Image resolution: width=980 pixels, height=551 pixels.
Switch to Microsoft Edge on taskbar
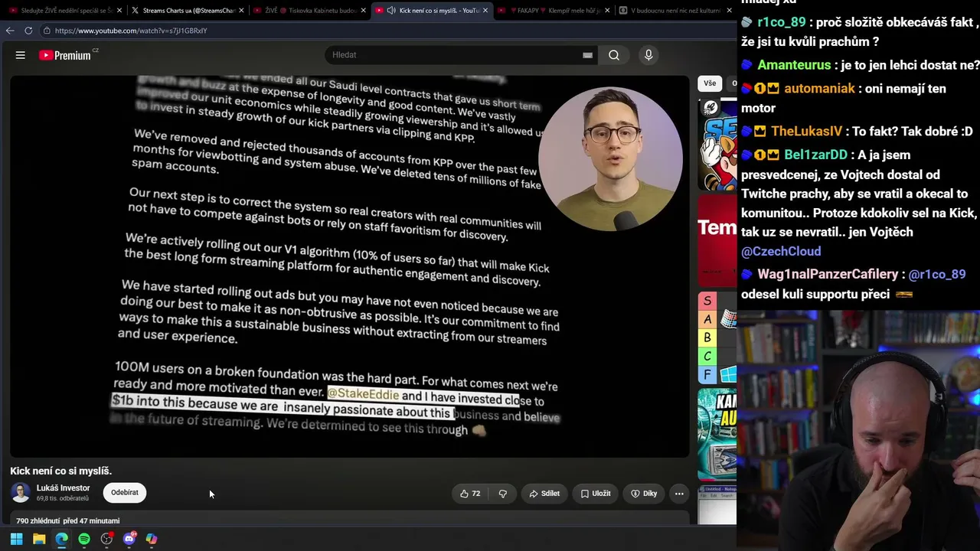(62, 539)
